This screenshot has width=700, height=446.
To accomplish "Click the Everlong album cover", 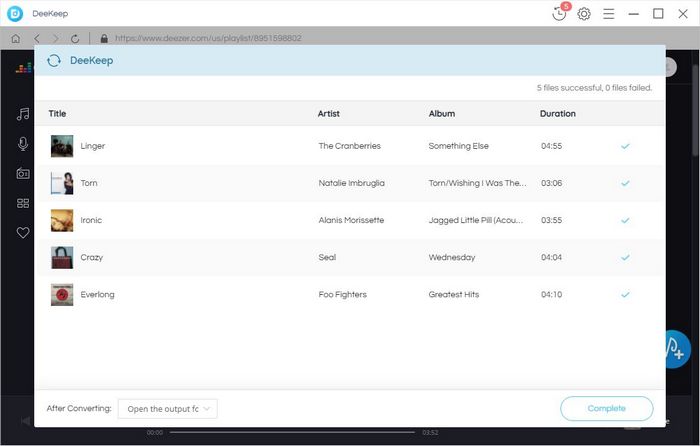I will [x=62, y=294].
